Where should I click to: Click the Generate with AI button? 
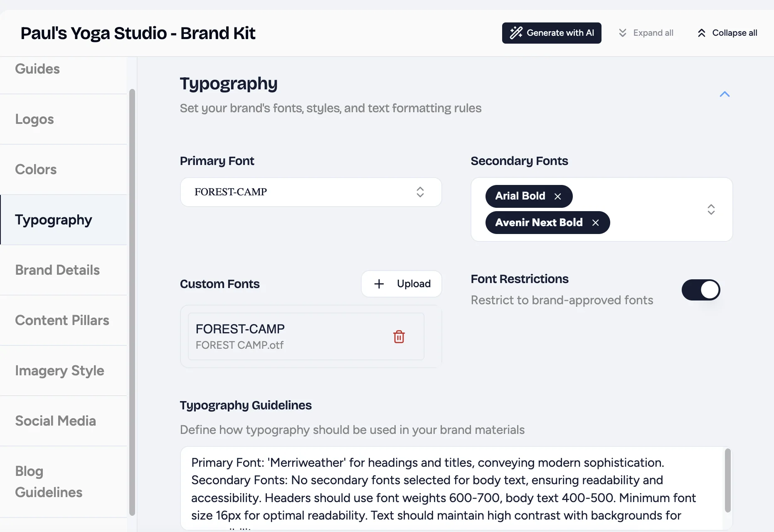click(x=551, y=33)
